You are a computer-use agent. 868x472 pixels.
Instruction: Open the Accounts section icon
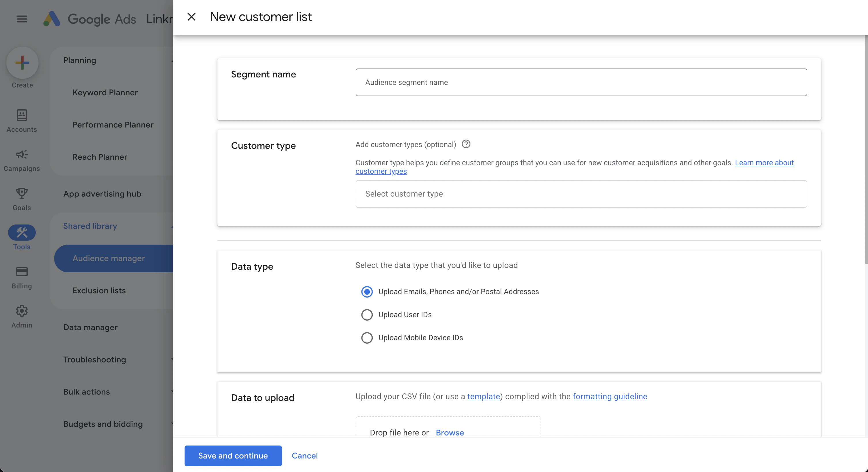(x=22, y=115)
